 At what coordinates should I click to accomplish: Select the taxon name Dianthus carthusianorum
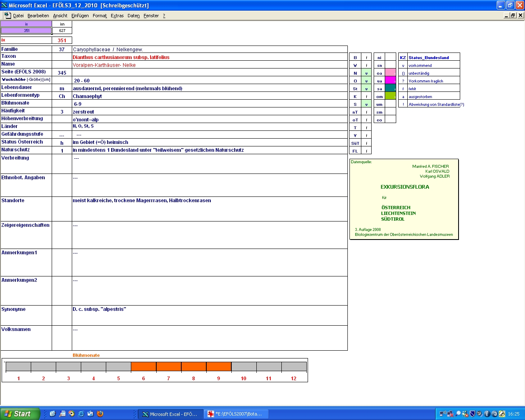pos(210,57)
